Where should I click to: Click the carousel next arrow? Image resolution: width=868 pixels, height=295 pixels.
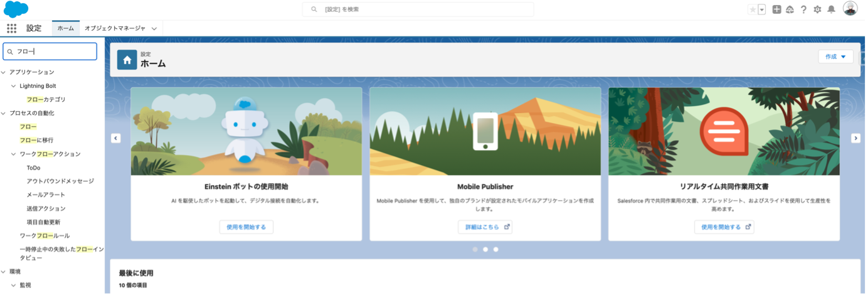click(855, 138)
